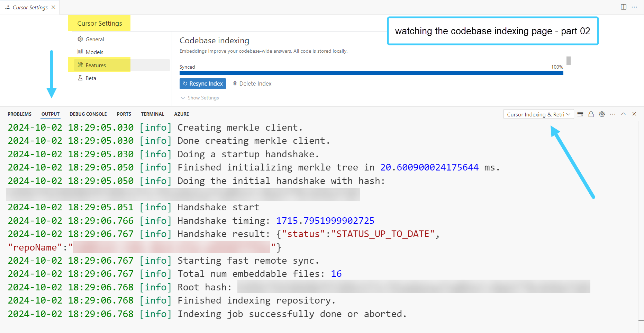The image size is (644, 333).
Task: Click the Resync Index button
Action: (x=203, y=84)
